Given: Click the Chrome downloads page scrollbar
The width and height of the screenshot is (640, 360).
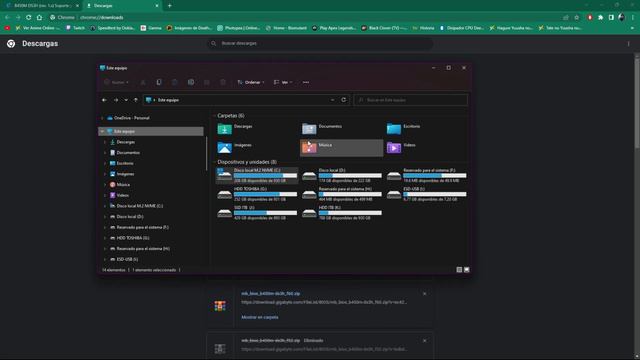Looking at the screenshot, I should pyautogui.click(x=637, y=102).
